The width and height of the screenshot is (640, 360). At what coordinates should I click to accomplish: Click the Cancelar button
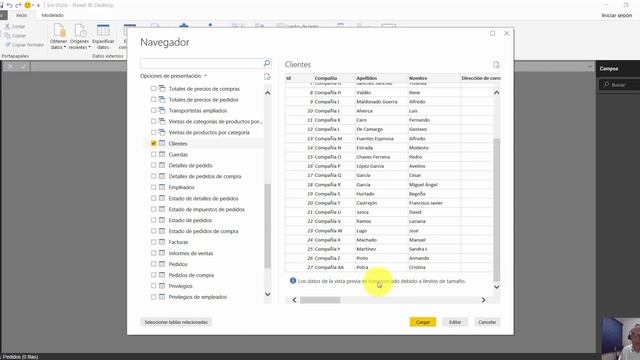pos(487,322)
